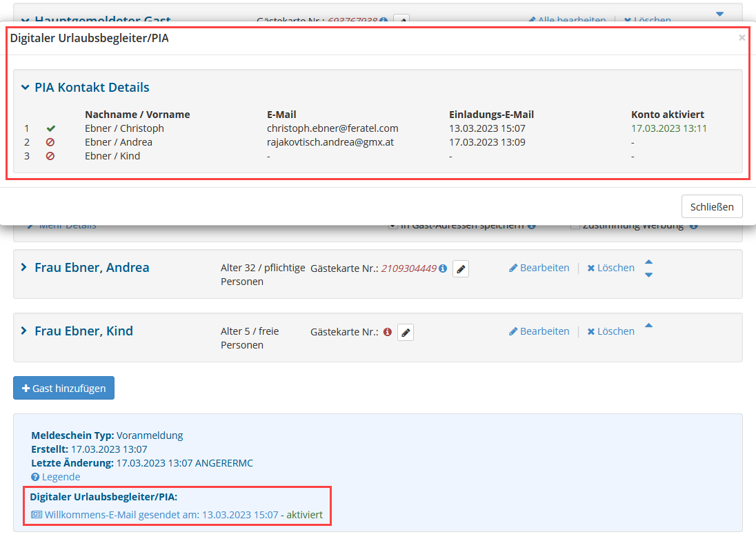
Task: Click the Frau Ebner, Kind heading
Action: pos(84,331)
